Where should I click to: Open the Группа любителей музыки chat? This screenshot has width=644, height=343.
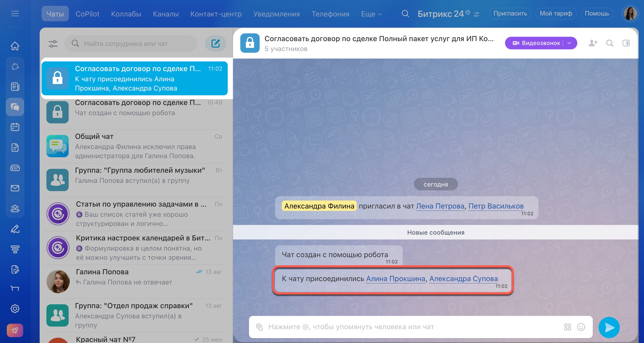click(x=134, y=180)
